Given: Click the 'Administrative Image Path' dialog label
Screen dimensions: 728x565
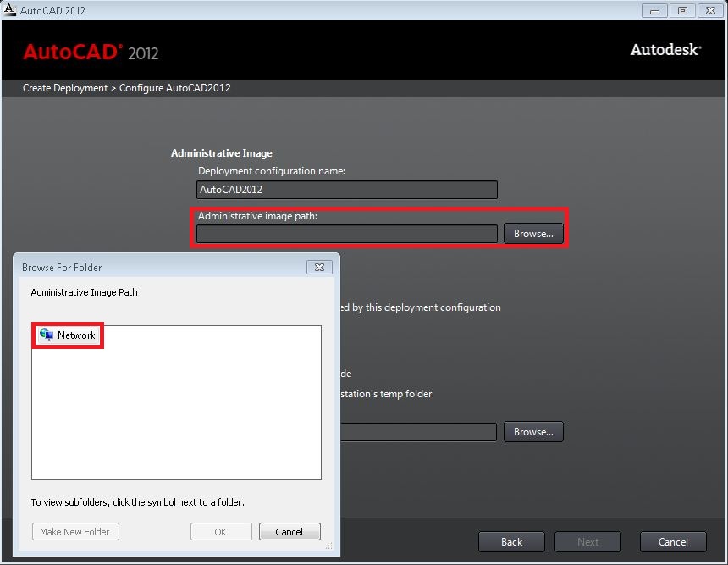Looking at the screenshot, I should coord(84,292).
